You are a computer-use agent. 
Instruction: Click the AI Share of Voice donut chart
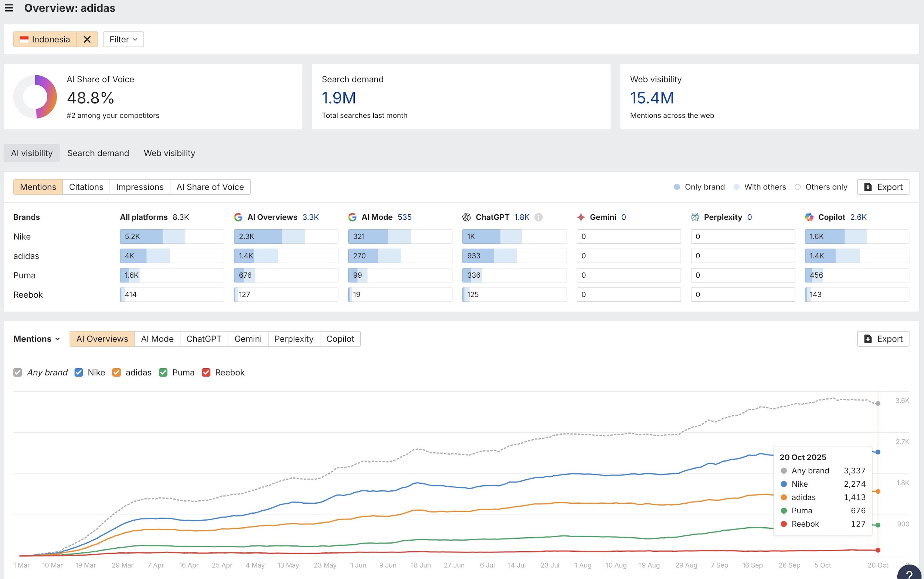tap(35, 97)
